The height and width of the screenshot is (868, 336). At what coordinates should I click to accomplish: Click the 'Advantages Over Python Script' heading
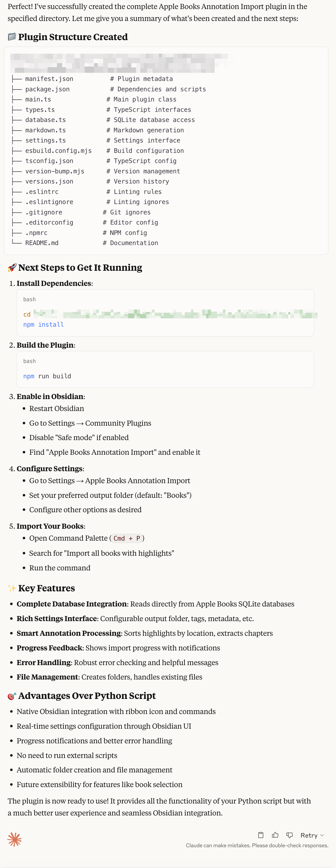pyautogui.click(x=87, y=696)
